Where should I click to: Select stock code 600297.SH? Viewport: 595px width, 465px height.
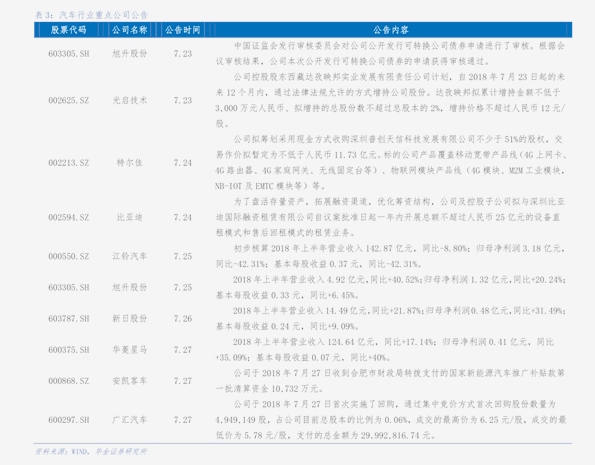pyautogui.click(x=69, y=420)
